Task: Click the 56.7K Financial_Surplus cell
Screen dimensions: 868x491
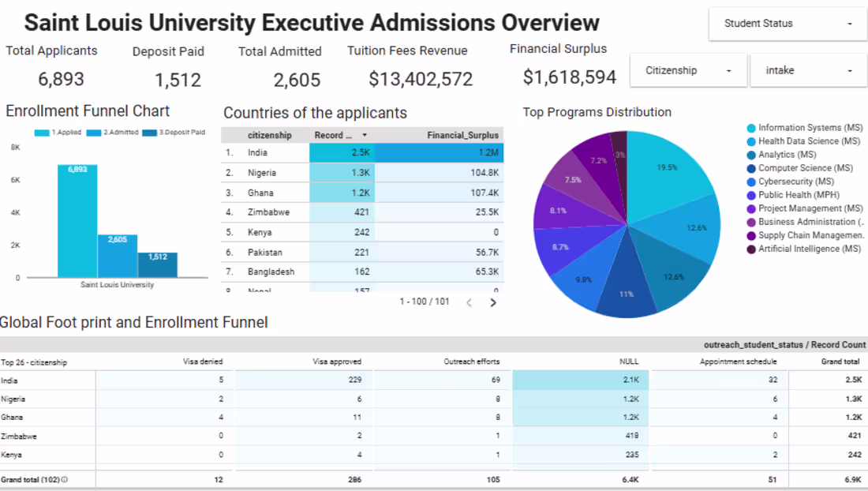Action: point(440,252)
